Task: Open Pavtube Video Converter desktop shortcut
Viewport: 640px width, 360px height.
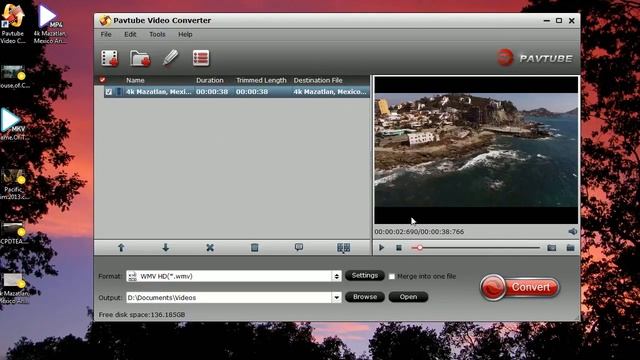Action: pos(13,23)
